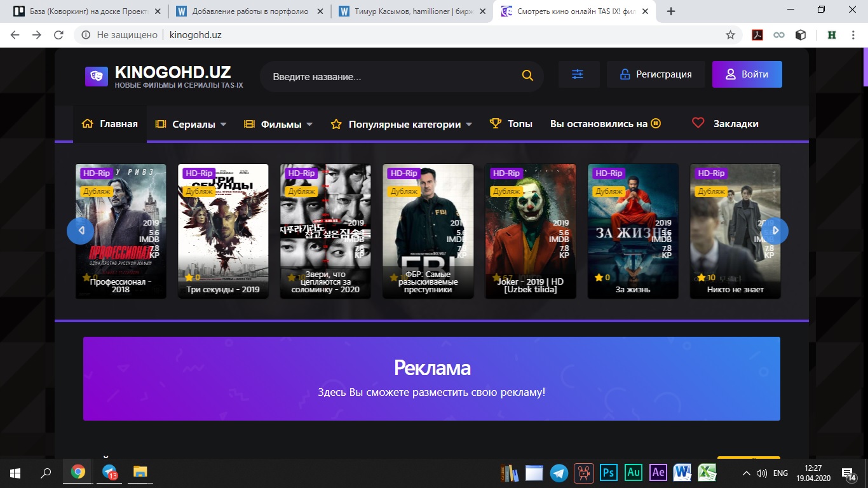Open a new browser tab
Viewport: 868px width, 488px height.
pyautogui.click(x=671, y=11)
